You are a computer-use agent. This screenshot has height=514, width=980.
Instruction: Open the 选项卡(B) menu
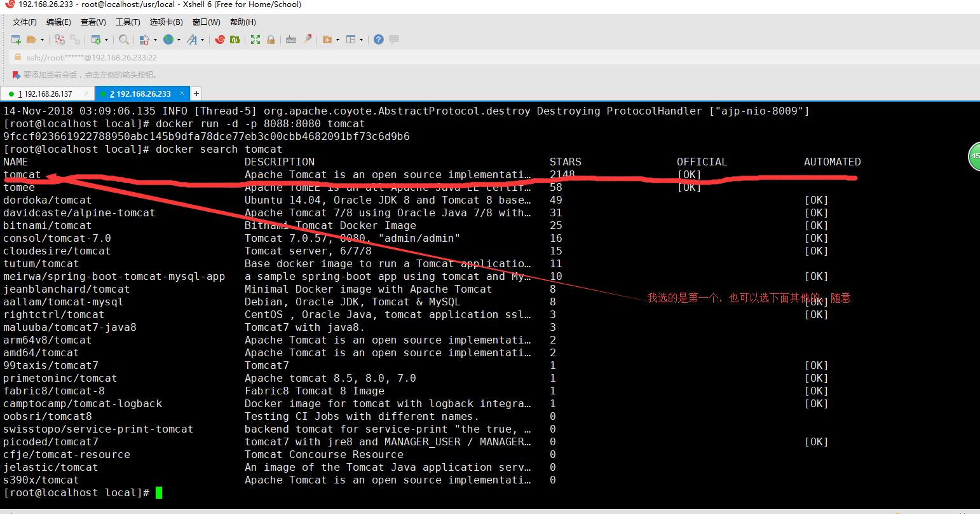pyautogui.click(x=166, y=22)
